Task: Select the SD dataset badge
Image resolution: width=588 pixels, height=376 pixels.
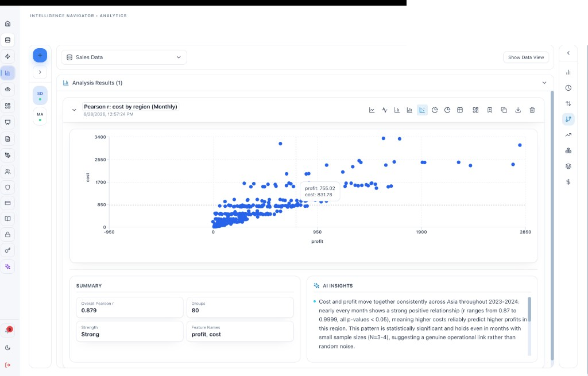Action: click(40, 96)
